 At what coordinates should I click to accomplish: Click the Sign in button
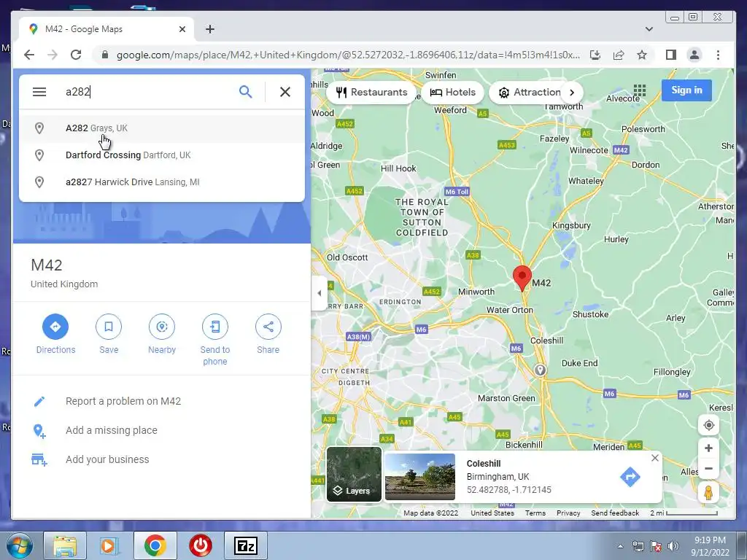pyautogui.click(x=686, y=90)
